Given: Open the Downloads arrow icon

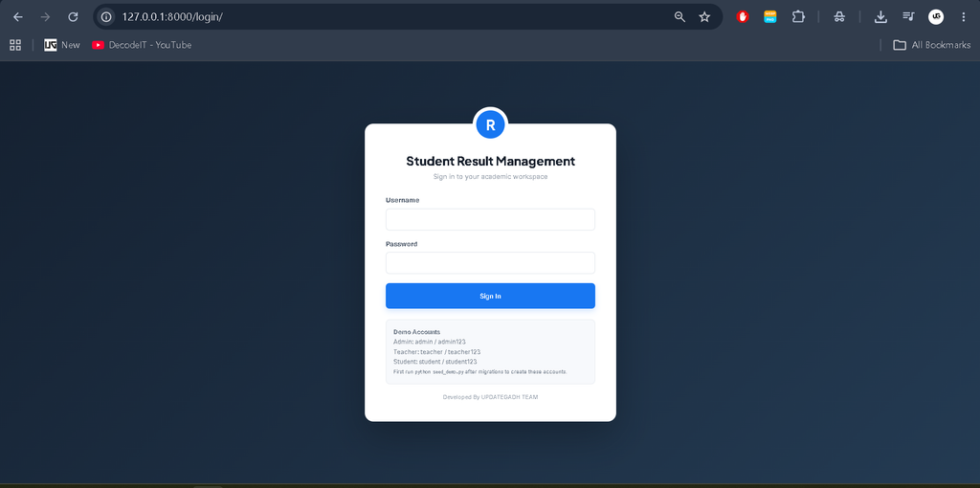Looking at the screenshot, I should (x=880, y=17).
